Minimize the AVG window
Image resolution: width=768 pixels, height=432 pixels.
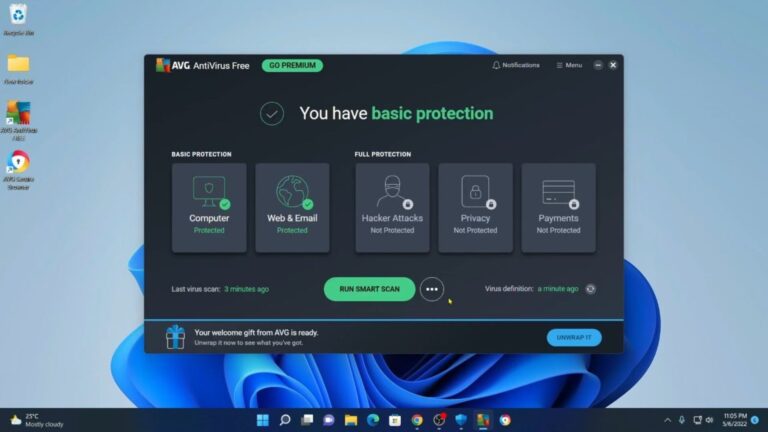(598, 65)
